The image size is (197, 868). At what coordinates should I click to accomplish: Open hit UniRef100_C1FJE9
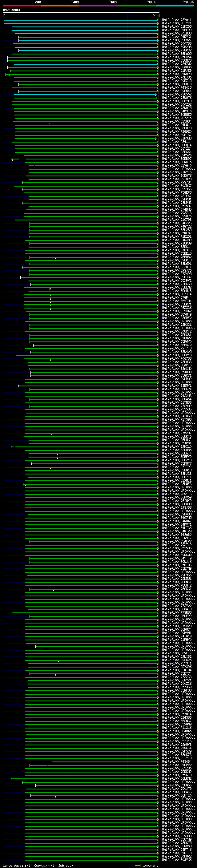tap(176, 71)
